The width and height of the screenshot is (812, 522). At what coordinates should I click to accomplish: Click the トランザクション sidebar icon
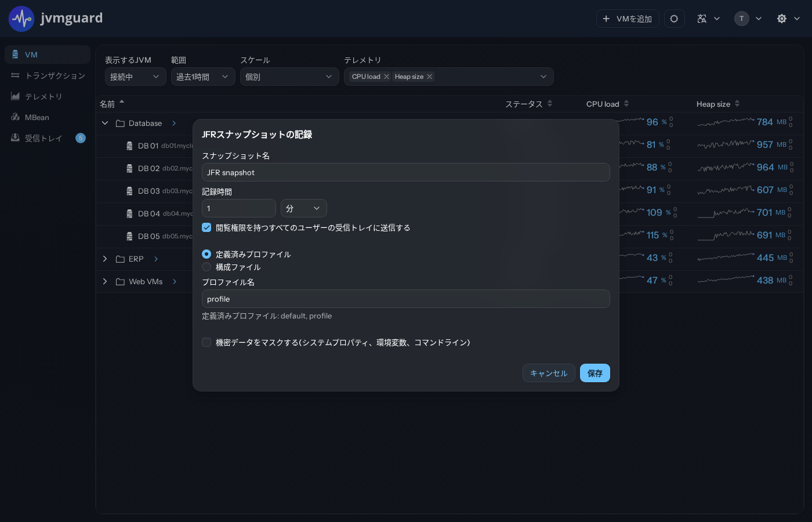[15, 75]
